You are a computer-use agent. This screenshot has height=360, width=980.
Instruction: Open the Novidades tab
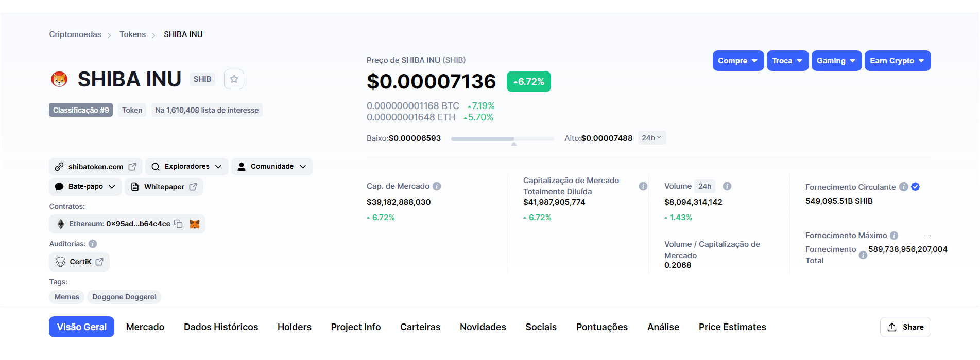click(483, 327)
